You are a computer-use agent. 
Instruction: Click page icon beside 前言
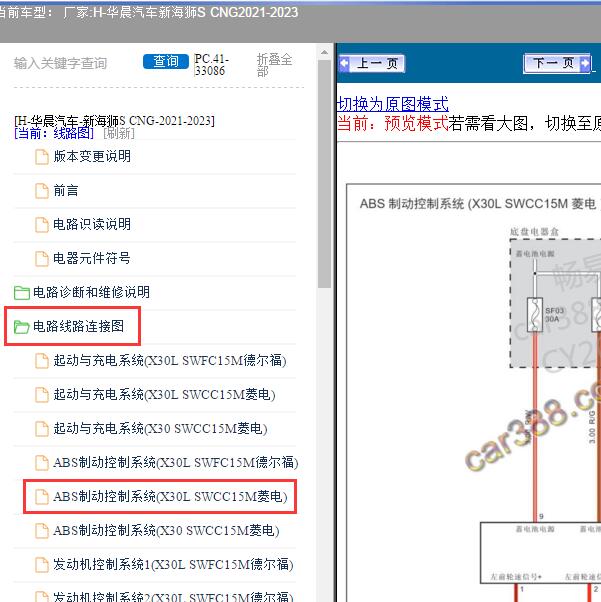[41, 191]
